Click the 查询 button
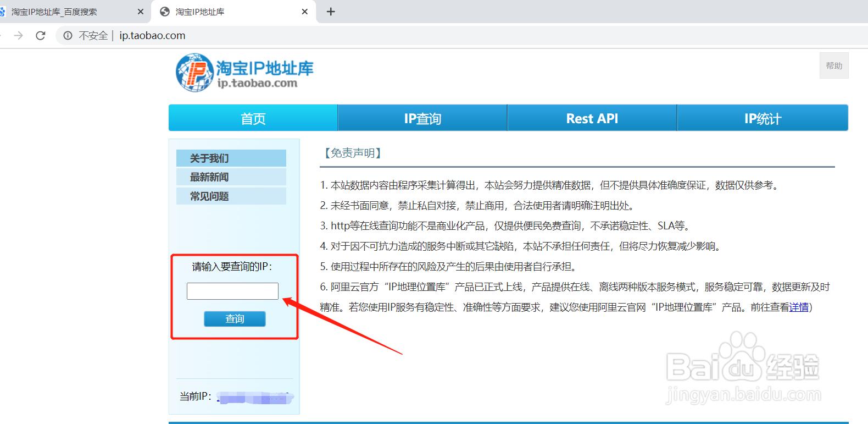Viewport: 868px width, 424px height. pyautogui.click(x=235, y=319)
